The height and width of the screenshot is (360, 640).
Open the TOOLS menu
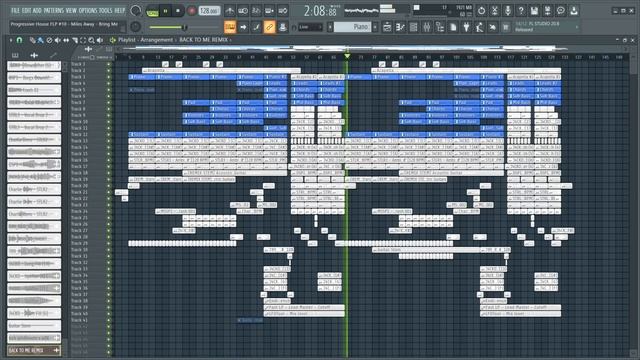coord(105,10)
